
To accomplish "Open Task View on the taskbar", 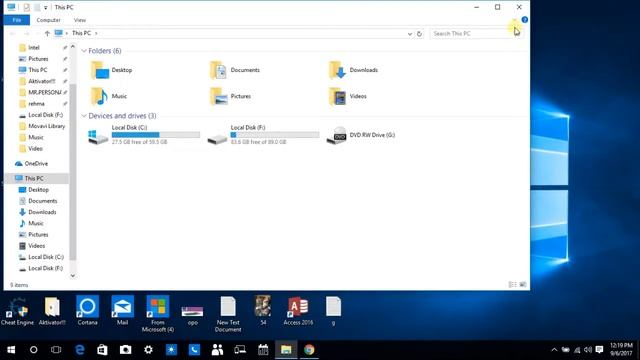I will pyautogui.click(x=56, y=350).
